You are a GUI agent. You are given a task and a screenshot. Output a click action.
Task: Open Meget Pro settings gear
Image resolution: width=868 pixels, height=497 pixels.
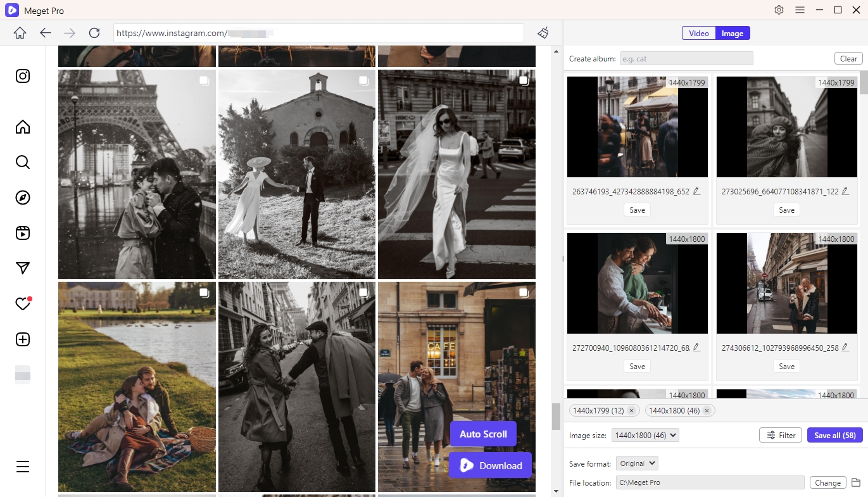[779, 10]
